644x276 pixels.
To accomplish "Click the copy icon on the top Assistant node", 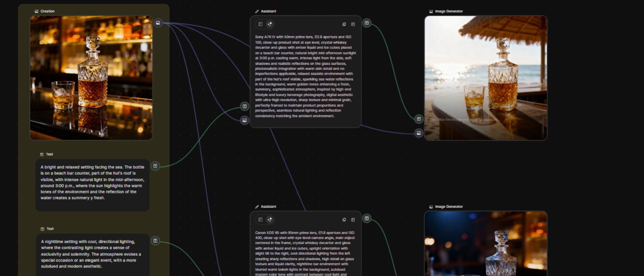I will [x=344, y=24].
